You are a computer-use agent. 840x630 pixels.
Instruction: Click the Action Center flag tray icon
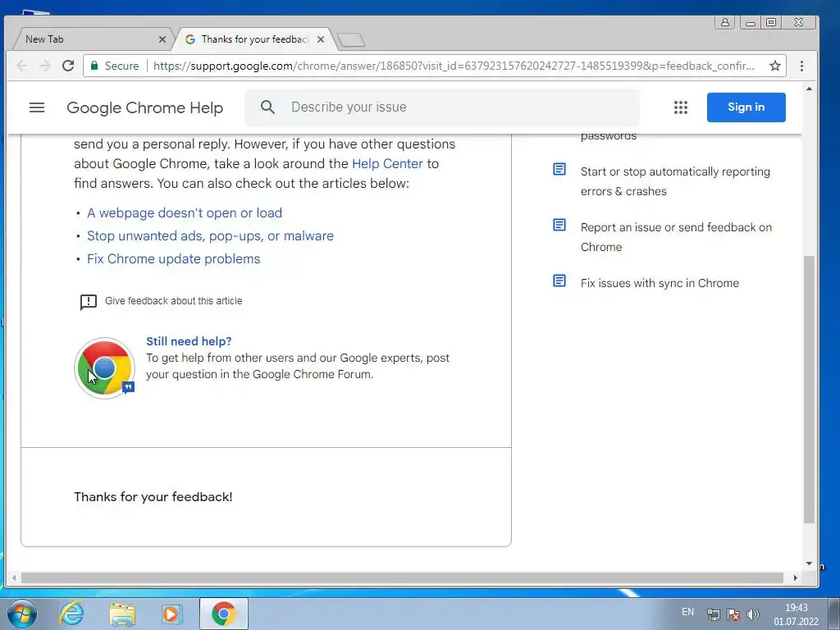(733, 614)
